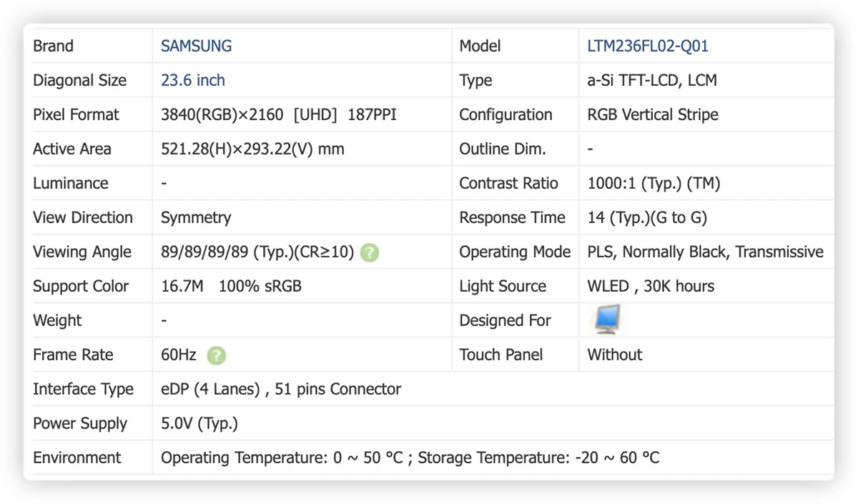Click the Power Supply value 5.0V (Typ.)
This screenshot has height=504, width=858.
(199, 423)
